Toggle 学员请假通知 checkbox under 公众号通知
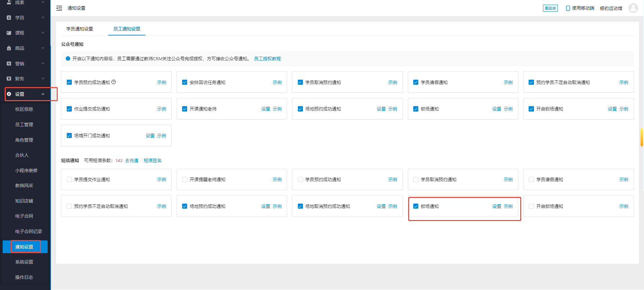This screenshot has height=290, width=644. pos(416,82)
